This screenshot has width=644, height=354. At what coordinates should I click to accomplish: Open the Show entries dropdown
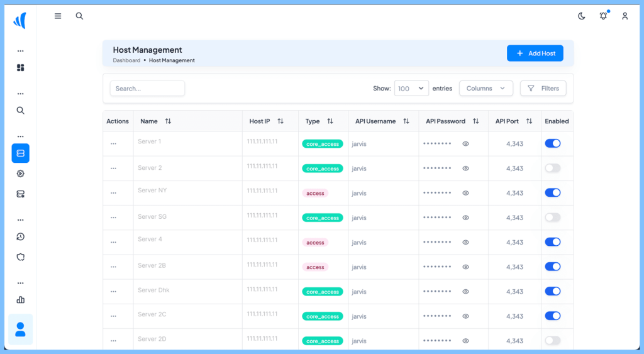(411, 89)
